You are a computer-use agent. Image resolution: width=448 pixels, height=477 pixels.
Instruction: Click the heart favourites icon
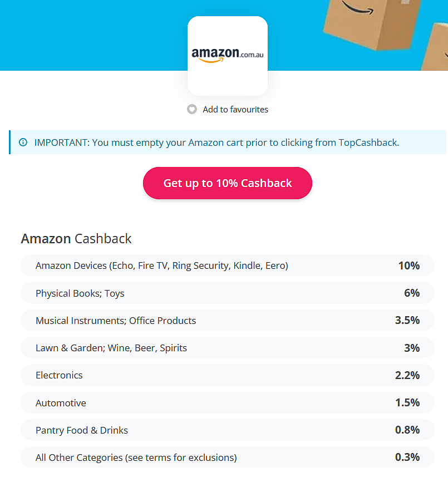192,109
